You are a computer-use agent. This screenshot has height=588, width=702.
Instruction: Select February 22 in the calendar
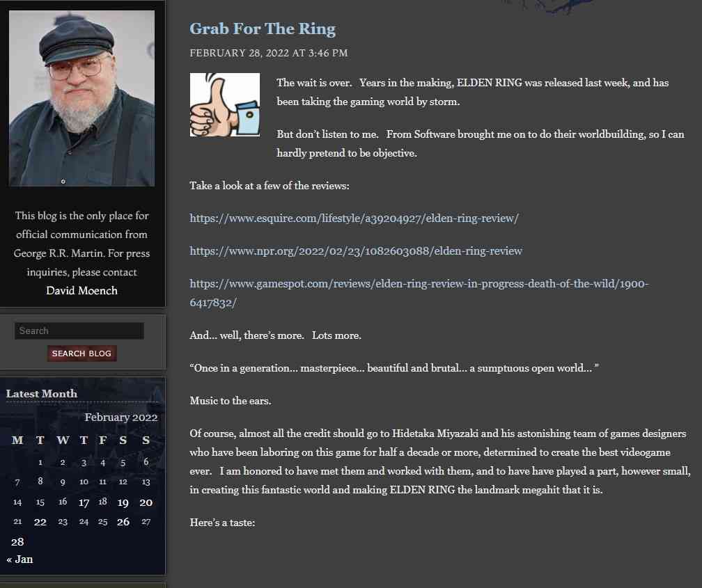click(40, 522)
